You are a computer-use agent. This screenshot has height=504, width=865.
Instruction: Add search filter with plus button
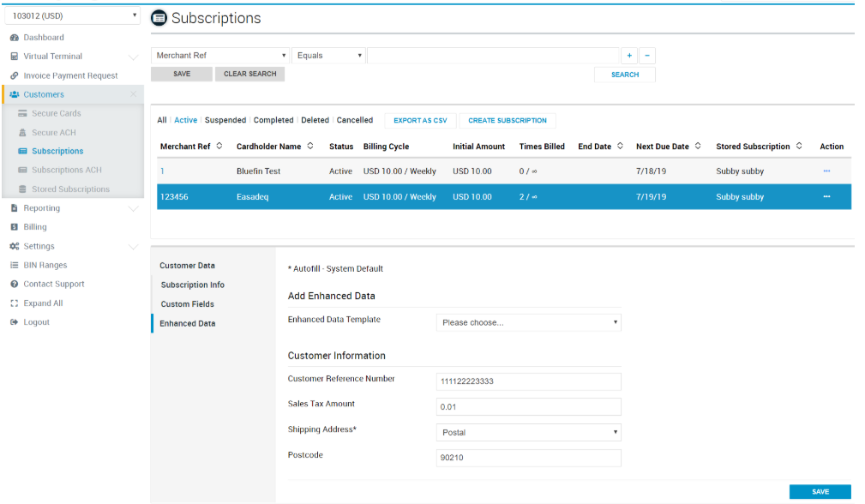coord(629,56)
